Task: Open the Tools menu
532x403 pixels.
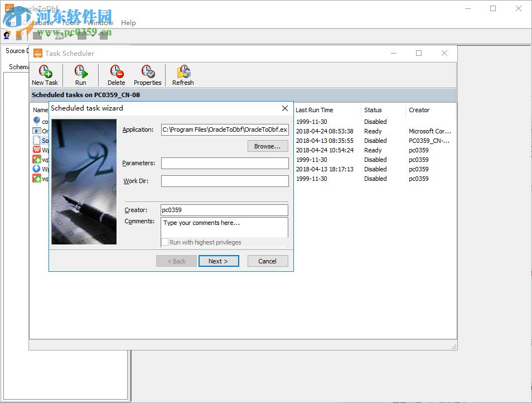Action: coord(69,23)
